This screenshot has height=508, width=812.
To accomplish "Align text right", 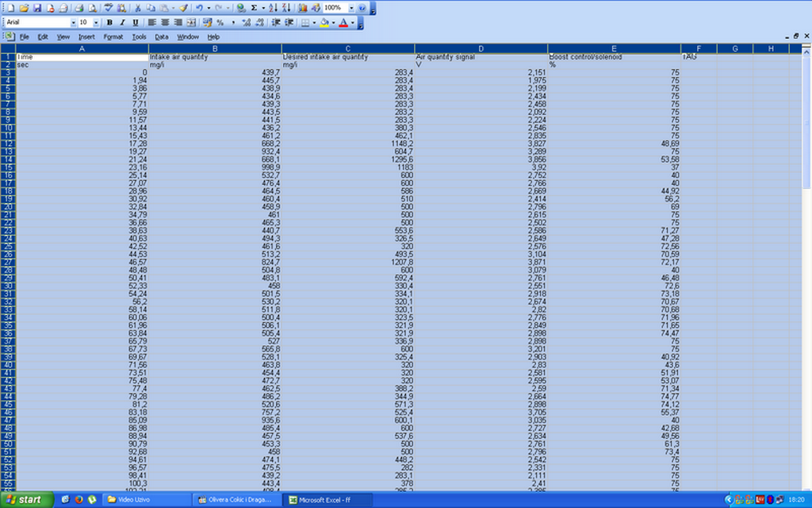I will [178, 22].
